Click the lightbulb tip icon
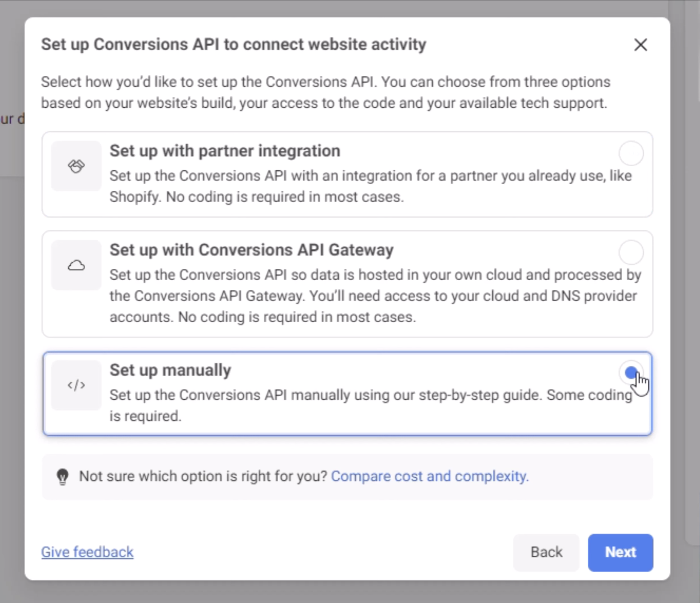 [63, 477]
